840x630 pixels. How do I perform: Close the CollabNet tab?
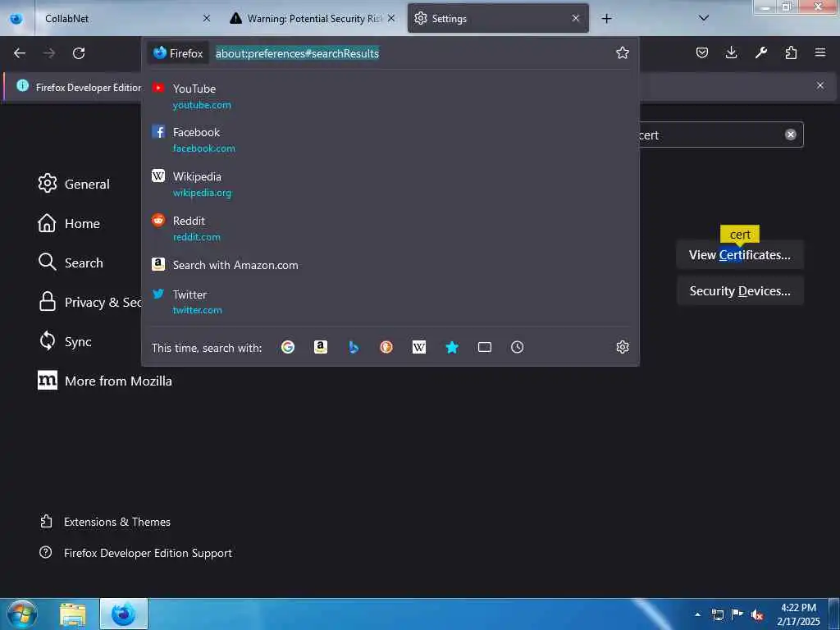207,19
